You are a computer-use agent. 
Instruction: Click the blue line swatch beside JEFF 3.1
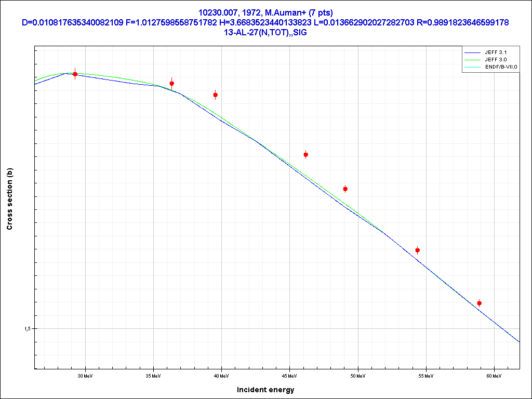pos(473,52)
